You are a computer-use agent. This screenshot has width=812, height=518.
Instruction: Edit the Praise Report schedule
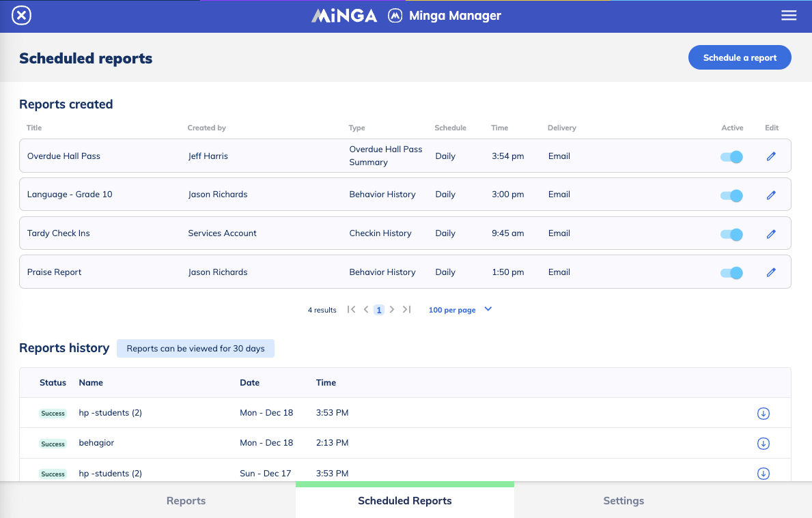(771, 272)
